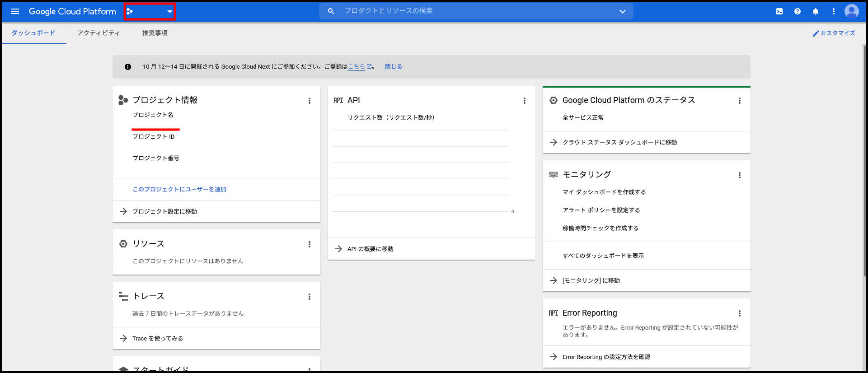Screen dimensions: 868x373
Task: Open the top bar more options menu
Action: [x=834, y=11]
